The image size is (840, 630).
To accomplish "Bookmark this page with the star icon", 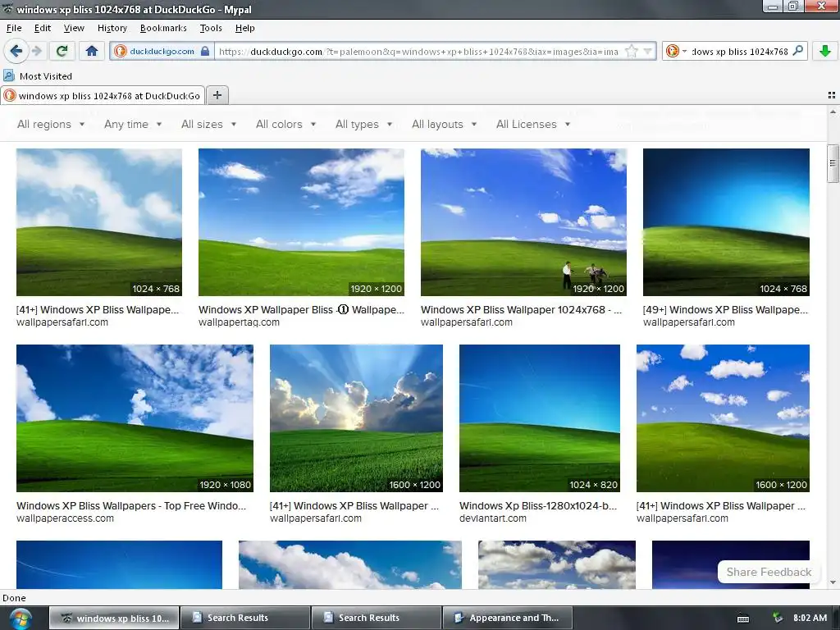I will (632, 51).
